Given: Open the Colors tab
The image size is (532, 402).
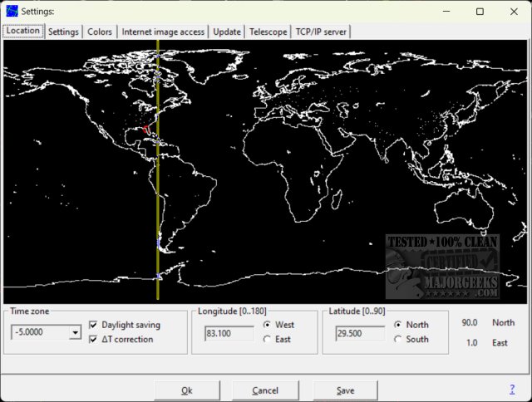Looking at the screenshot, I should point(100,32).
